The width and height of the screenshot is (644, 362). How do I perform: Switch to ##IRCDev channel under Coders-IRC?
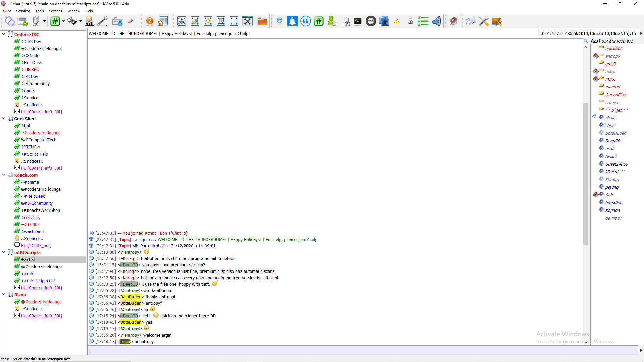pyautogui.click(x=31, y=41)
